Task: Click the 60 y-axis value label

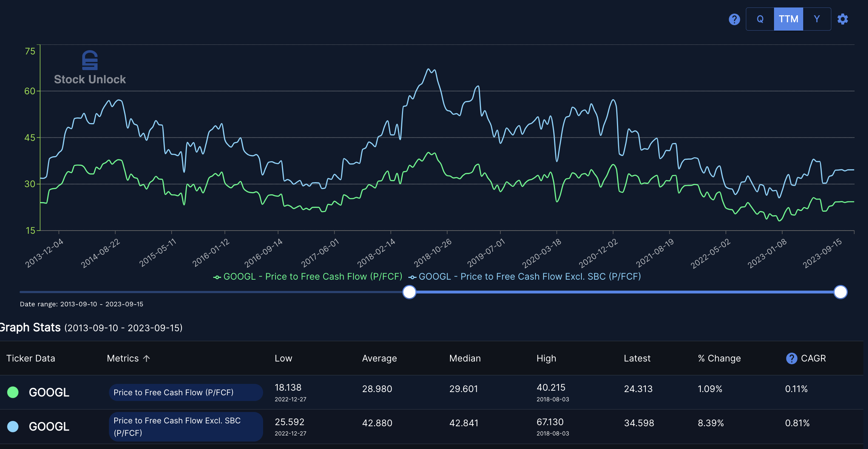Action: (x=30, y=91)
